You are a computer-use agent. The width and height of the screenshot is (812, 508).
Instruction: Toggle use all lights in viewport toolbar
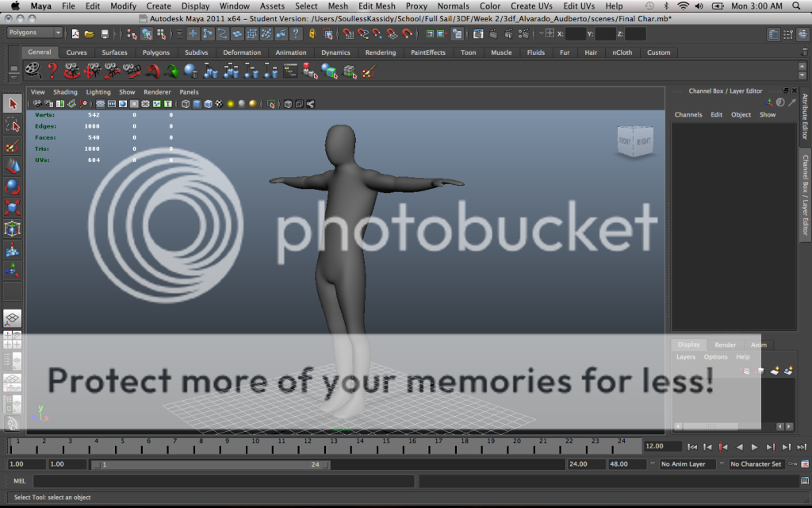tap(230, 104)
